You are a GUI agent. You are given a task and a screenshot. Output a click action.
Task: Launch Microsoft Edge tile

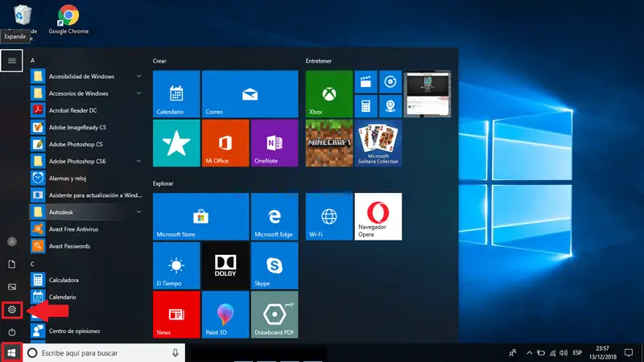pos(275,216)
